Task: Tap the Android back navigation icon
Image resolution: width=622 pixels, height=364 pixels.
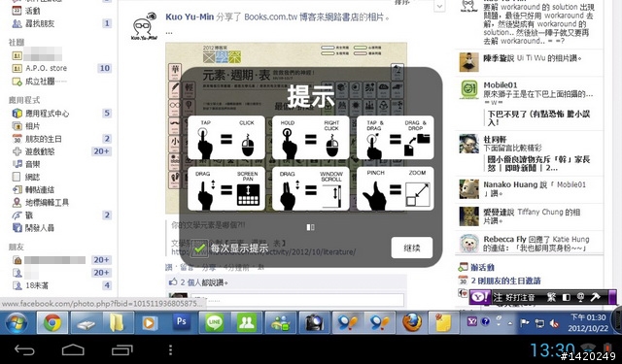Action: 24,349
